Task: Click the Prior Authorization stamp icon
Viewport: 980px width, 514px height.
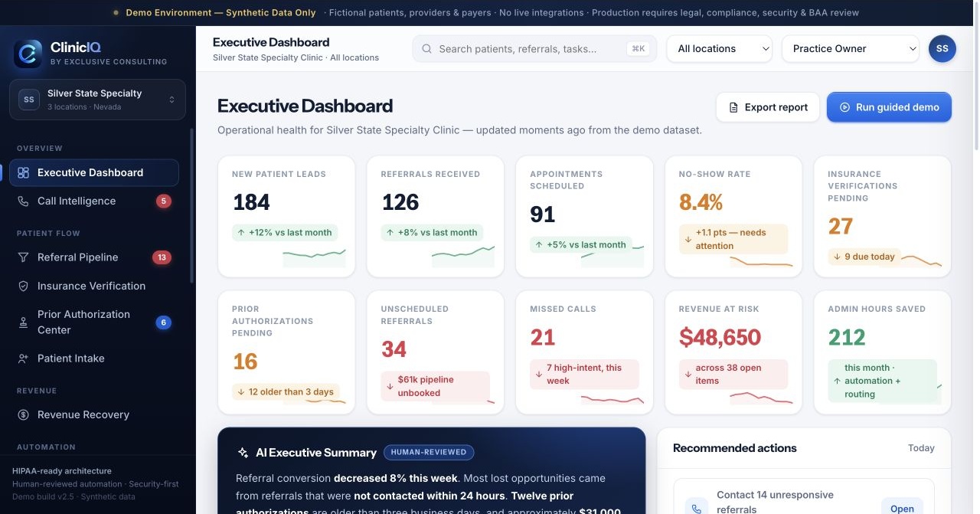Action: point(23,322)
